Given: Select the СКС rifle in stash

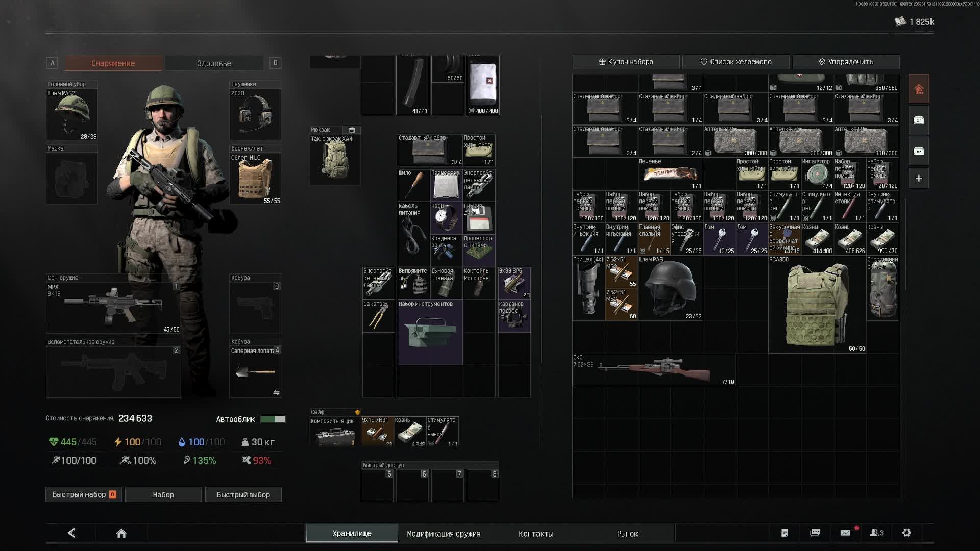Looking at the screenshot, I should (654, 370).
